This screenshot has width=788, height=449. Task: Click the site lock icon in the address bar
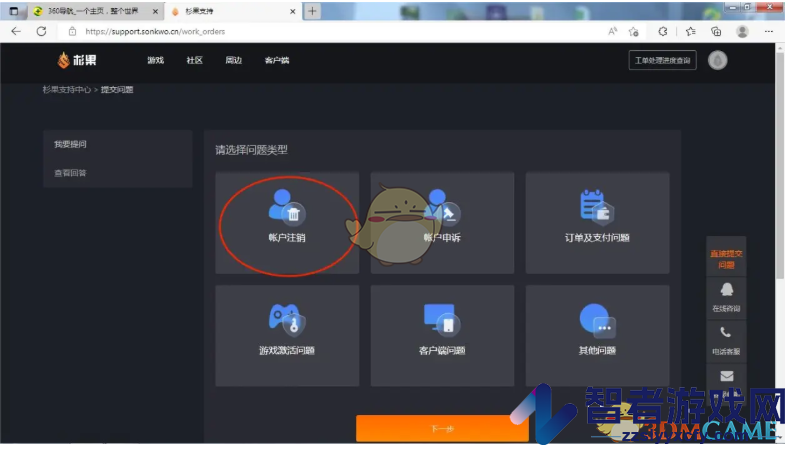point(72,31)
